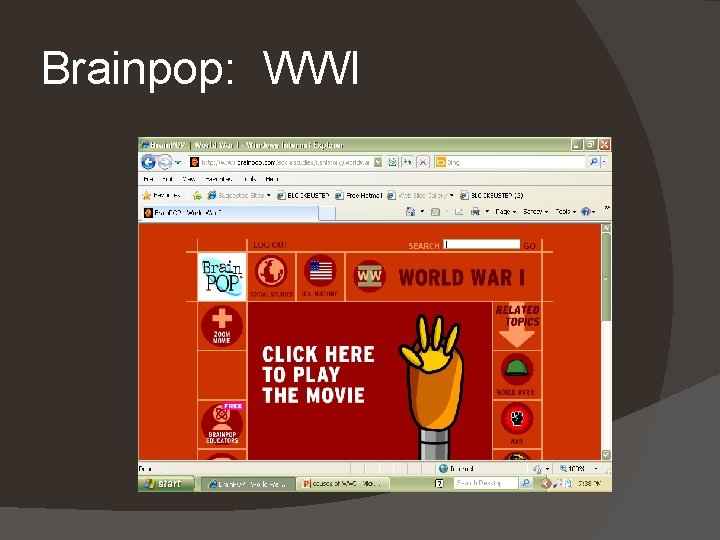
Task: Open the Page dropdown menu
Action: click(506, 212)
